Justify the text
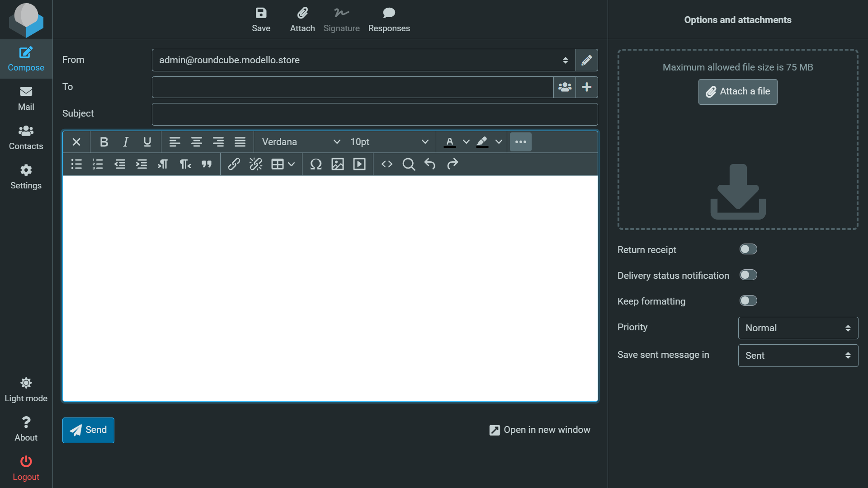Screen dimensions: 868x488 click(x=240, y=142)
